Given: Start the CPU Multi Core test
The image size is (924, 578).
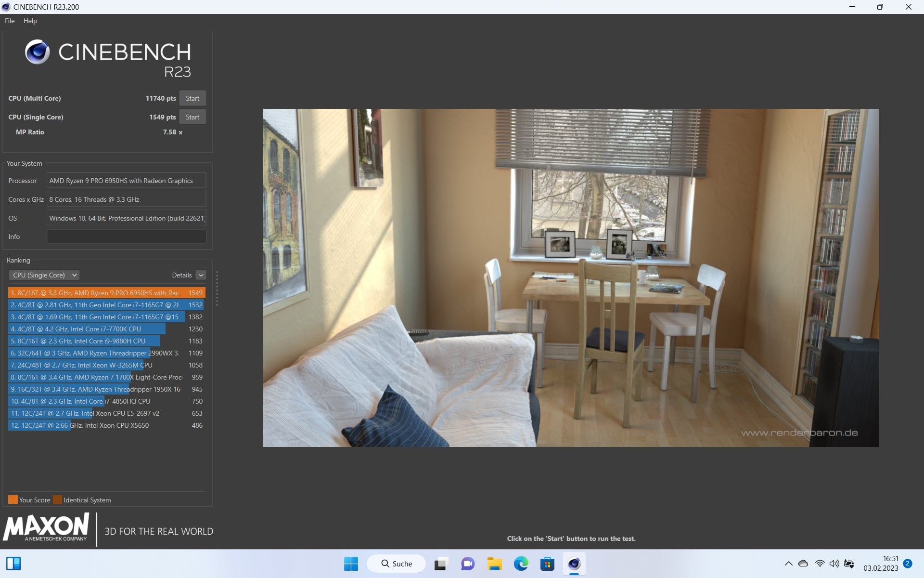Looking at the screenshot, I should click(x=192, y=98).
